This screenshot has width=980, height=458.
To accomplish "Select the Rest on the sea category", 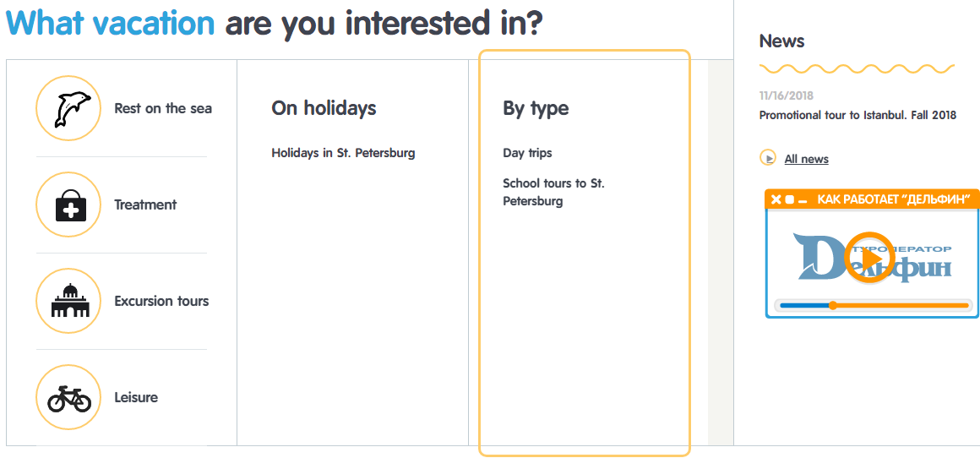I will pos(163,108).
